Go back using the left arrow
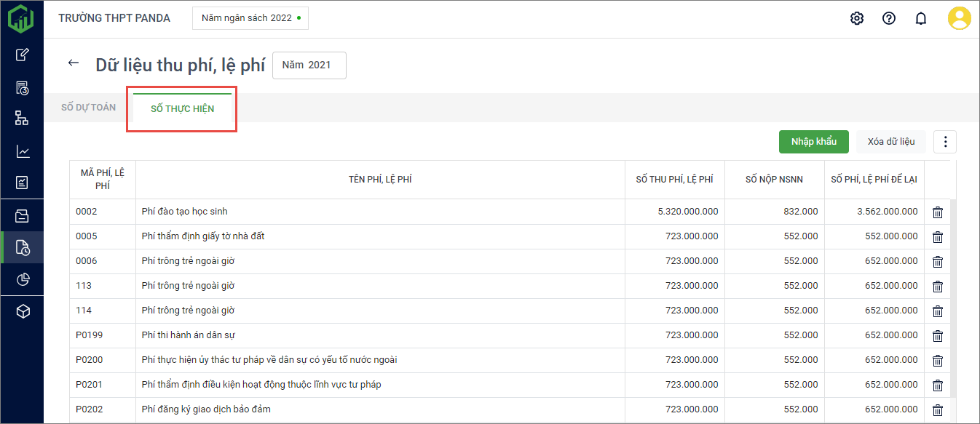 pos(73,63)
